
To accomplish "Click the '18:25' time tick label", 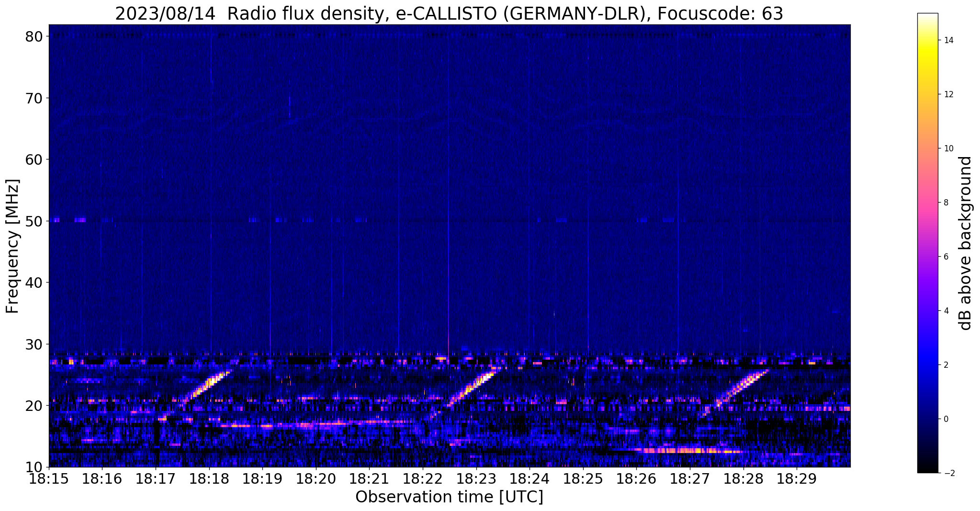I will click(x=583, y=478).
